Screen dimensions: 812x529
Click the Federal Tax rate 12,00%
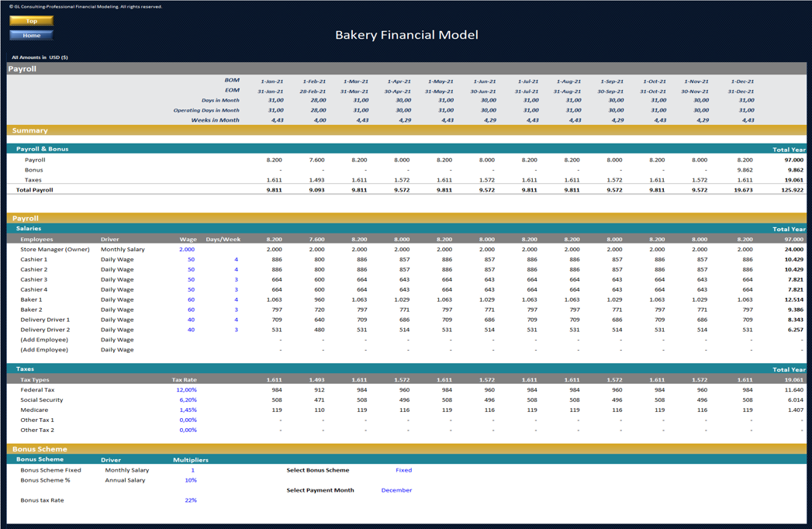tap(186, 389)
